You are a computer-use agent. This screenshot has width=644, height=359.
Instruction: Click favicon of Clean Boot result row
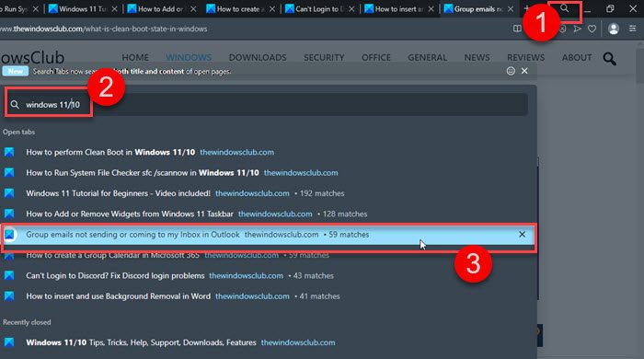9,152
